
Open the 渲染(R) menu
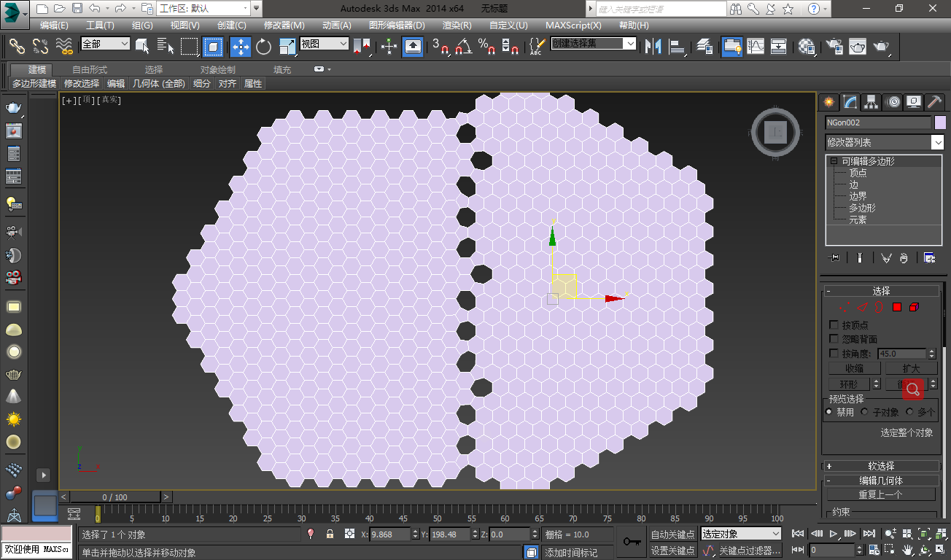pos(457,25)
